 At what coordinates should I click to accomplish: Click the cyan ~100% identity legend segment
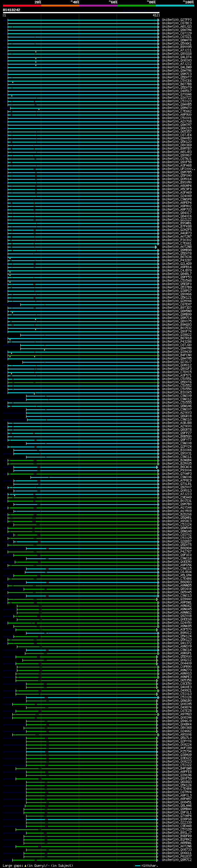click(175, 6)
